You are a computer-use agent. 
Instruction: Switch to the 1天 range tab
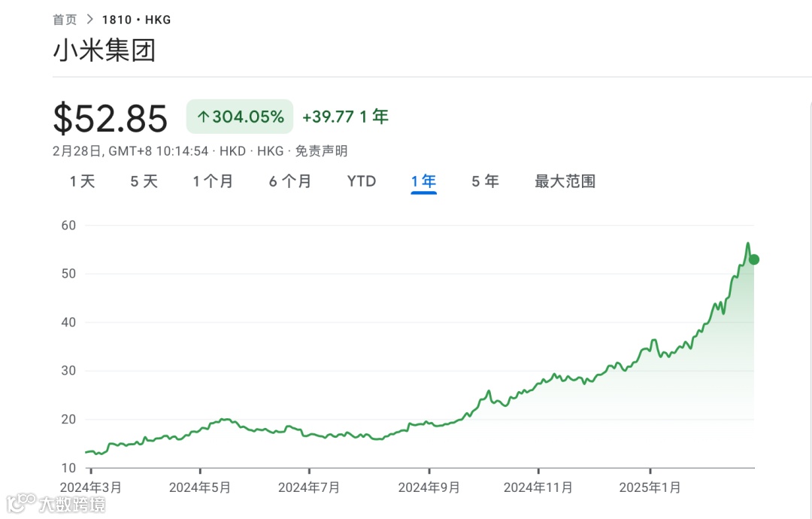click(83, 181)
